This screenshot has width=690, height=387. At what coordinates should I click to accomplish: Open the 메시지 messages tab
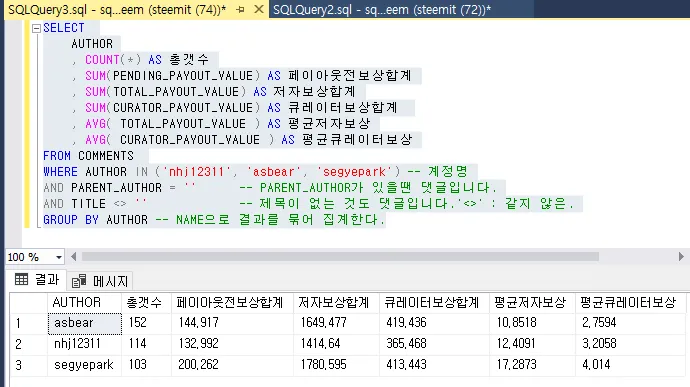coord(100,281)
